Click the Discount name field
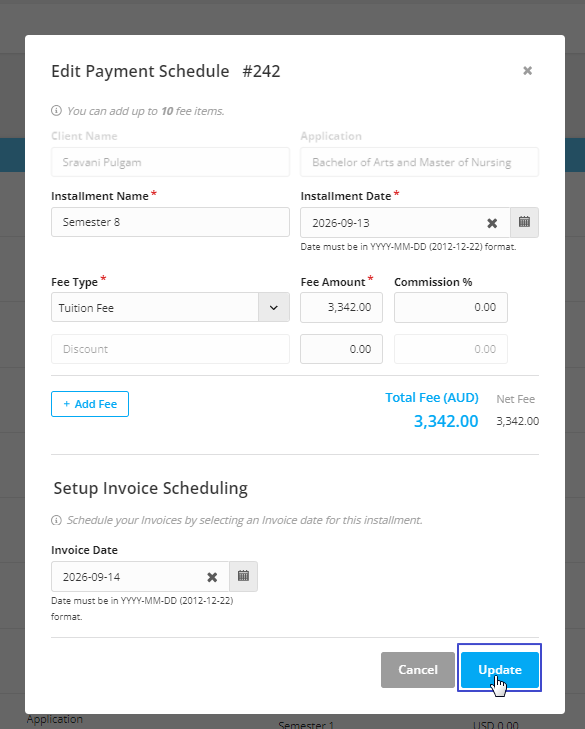 pos(170,349)
